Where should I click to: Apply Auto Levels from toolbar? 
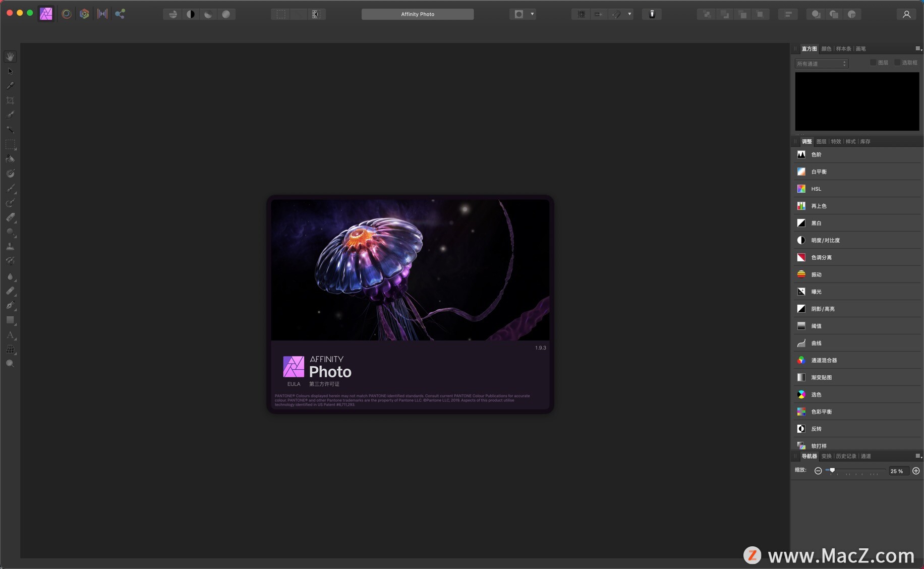pos(172,14)
